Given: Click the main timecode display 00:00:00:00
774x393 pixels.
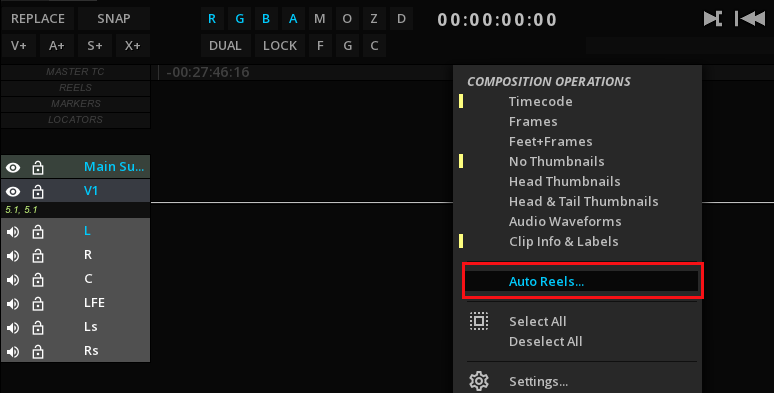Looking at the screenshot, I should click(497, 19).
